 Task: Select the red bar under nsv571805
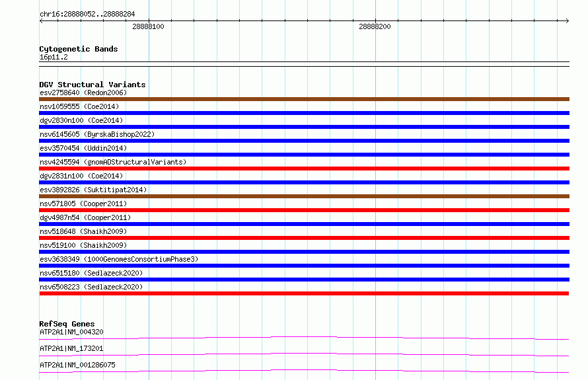(304, 210)
